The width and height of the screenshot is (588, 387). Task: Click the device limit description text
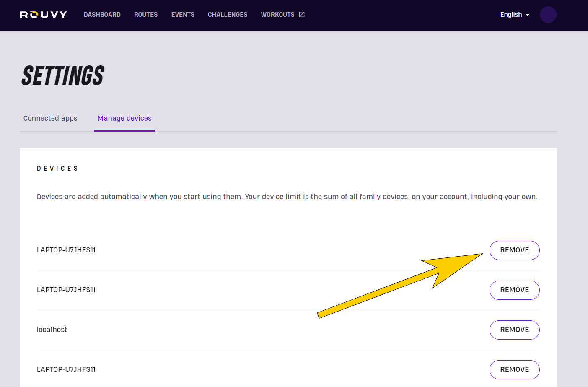[x=287, y=197]
